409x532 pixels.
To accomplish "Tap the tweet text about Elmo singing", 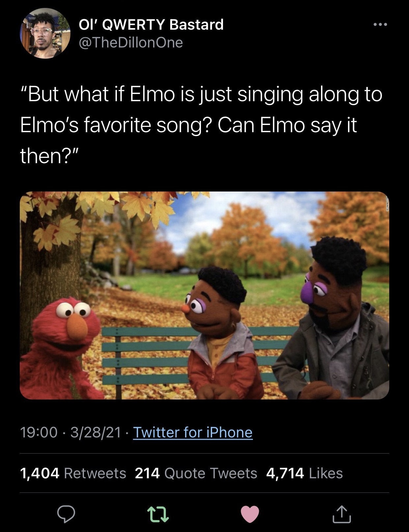I will 201,125.
